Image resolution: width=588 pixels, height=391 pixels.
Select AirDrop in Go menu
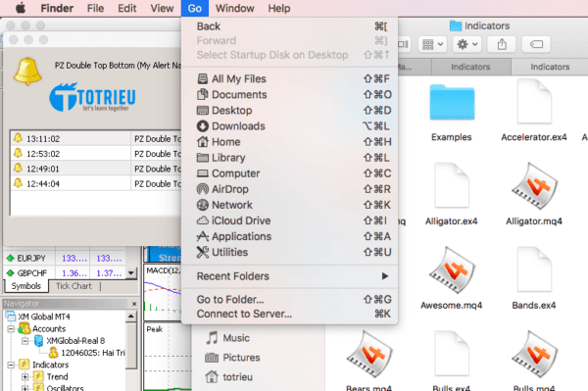(x=289, y=189)
